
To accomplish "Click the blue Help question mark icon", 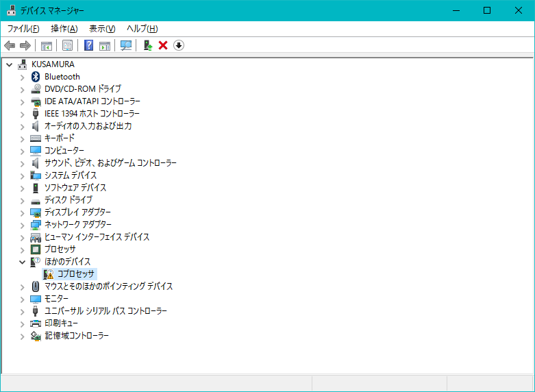I will (x=89, y=45).
